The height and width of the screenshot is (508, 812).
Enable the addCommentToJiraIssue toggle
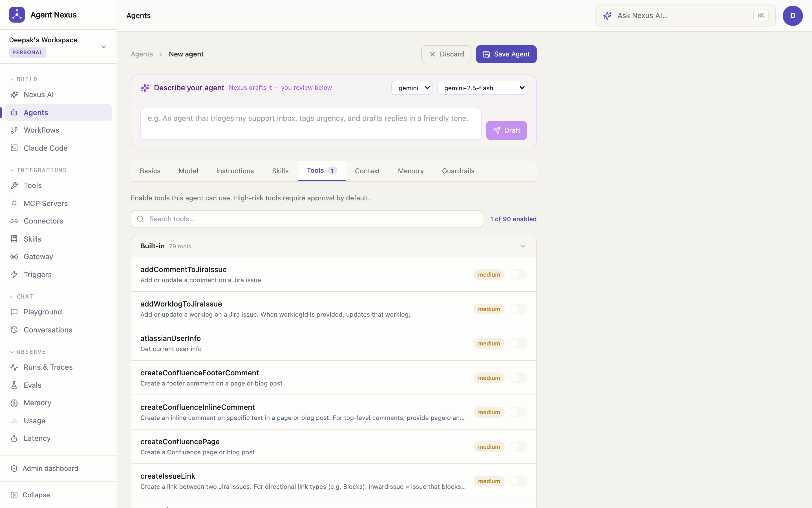click(518, 275)
